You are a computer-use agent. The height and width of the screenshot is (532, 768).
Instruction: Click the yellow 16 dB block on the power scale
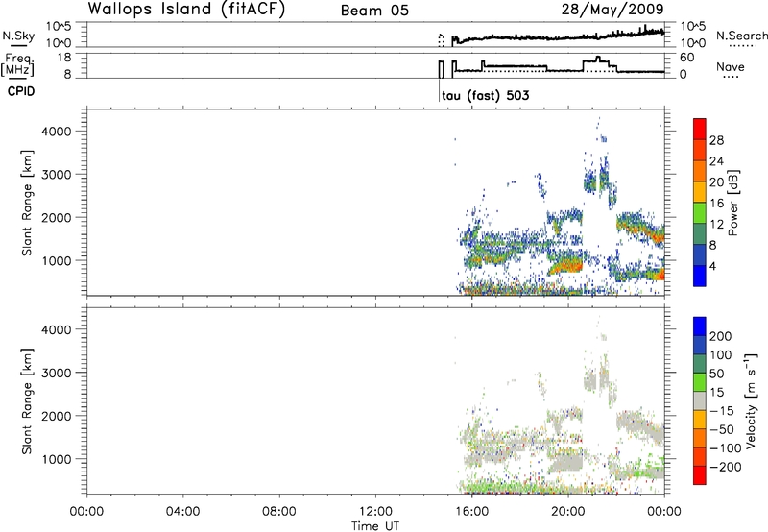(x=700, y=192)
